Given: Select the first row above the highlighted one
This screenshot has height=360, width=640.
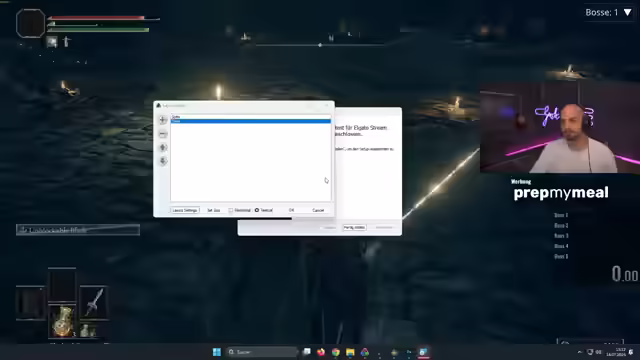Looking at the screenshot, I should [x=250, y=117].
